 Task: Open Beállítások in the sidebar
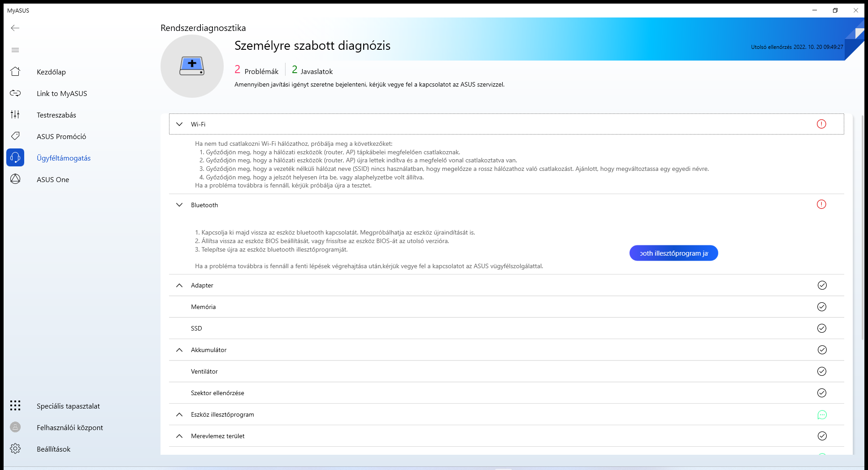tap(53, 449)
